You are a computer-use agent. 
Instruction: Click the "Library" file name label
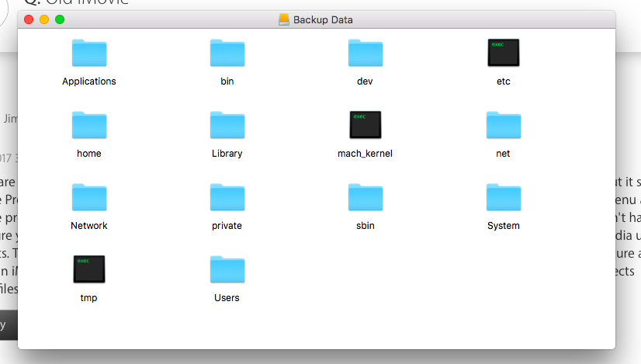tap(227, 154)
